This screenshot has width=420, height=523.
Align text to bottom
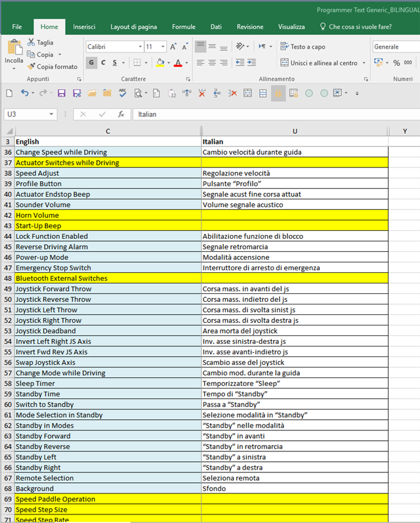tap(224, 47)
